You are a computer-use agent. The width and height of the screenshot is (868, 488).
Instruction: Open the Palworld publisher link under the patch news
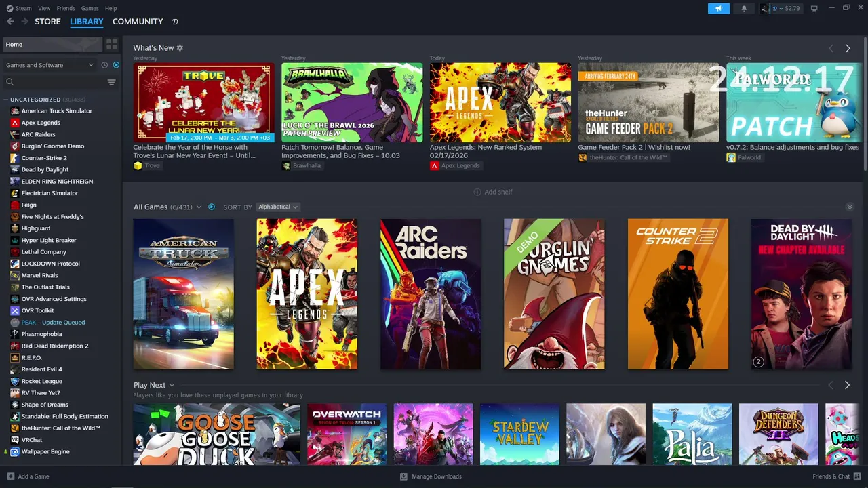click(744, 157)
